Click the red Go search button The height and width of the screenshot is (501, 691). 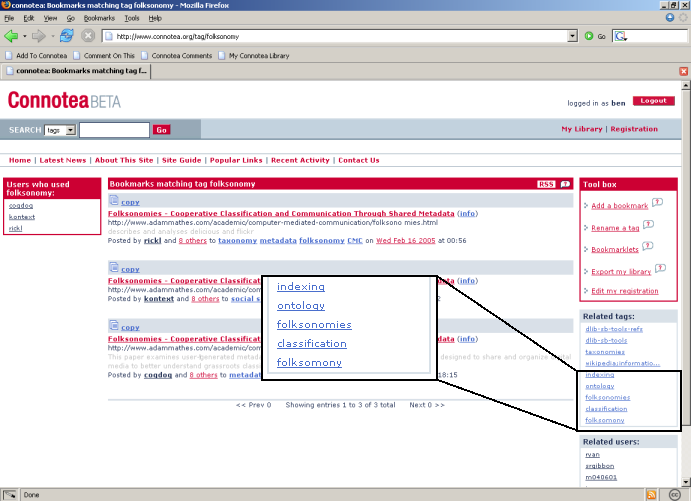click(161, 130)
